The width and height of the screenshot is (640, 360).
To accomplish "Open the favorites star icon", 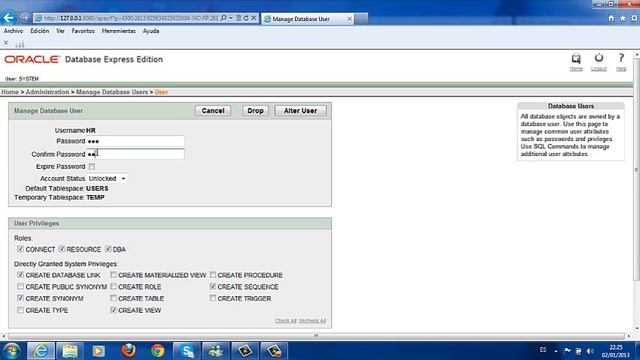I will (x=622, y=18).
